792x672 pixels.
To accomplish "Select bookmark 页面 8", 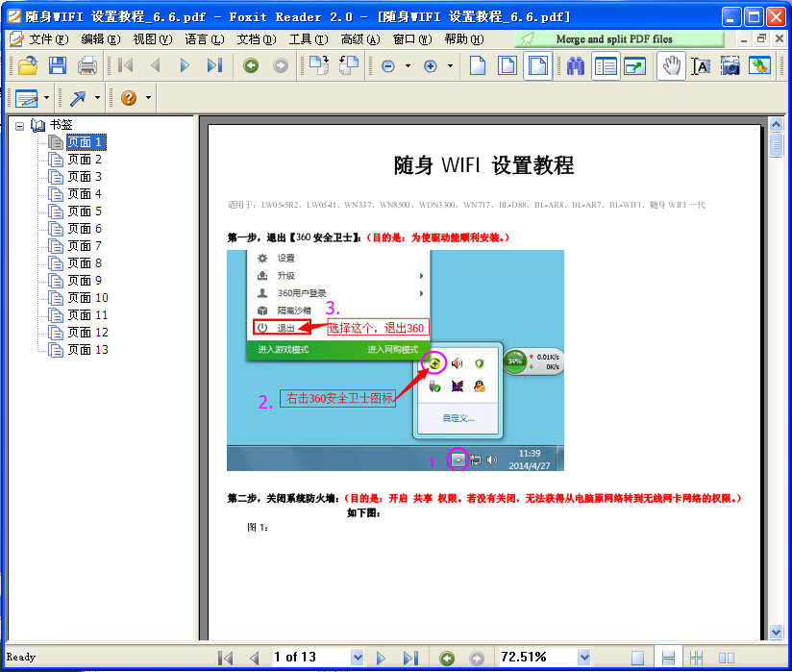I will point(85,263).
